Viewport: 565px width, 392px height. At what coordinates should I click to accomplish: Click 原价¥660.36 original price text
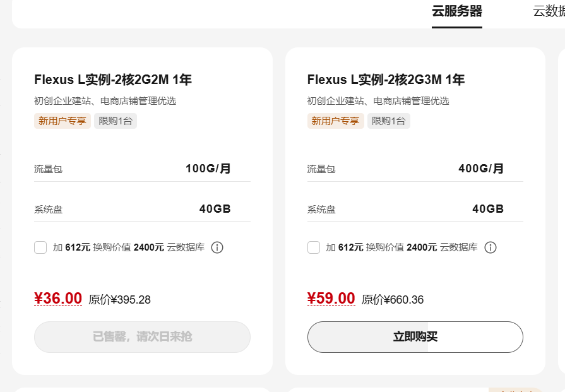[x=393, y=300]
